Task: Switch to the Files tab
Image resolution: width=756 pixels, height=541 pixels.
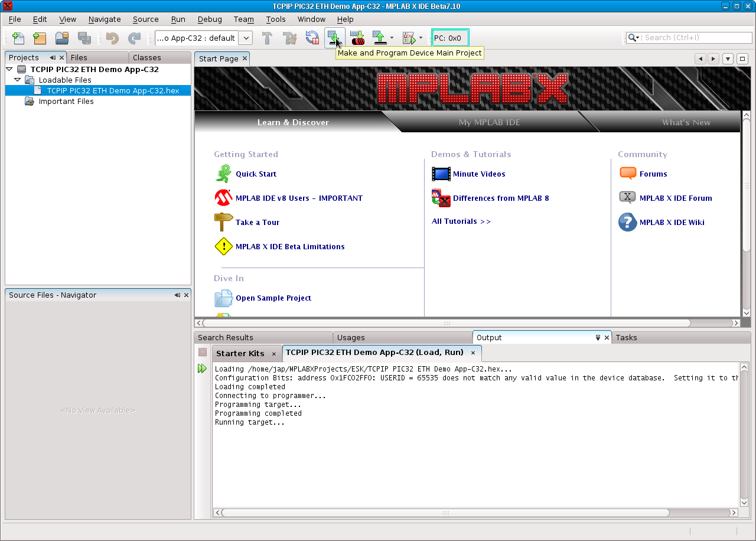Action: pyautogui.click(x=97, y=57)
